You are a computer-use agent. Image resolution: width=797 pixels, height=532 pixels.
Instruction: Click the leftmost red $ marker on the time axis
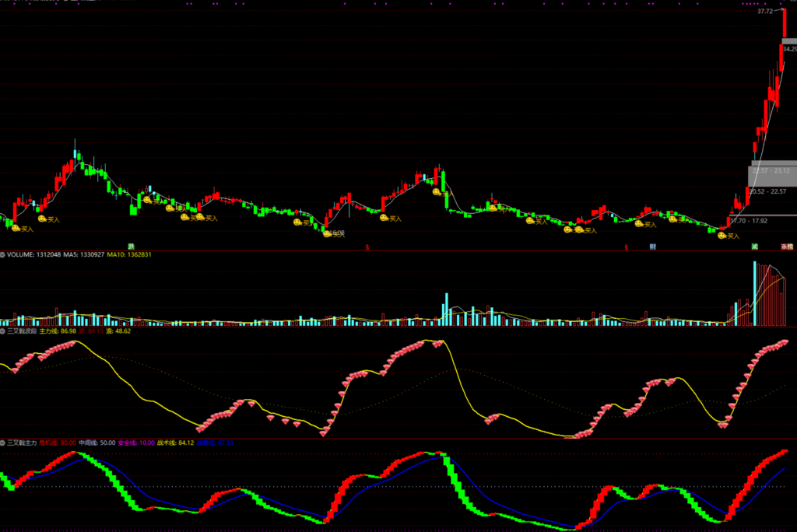(367, 247)
